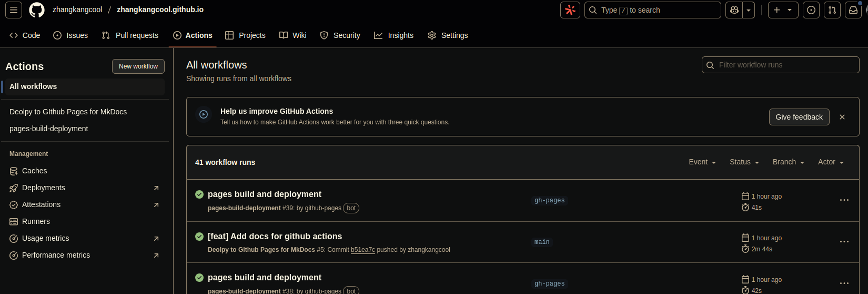The height and width of the screenshot is (294, 868).
Task: Open the Issues shortcut icon in header
Action: [x=811, y=10]
